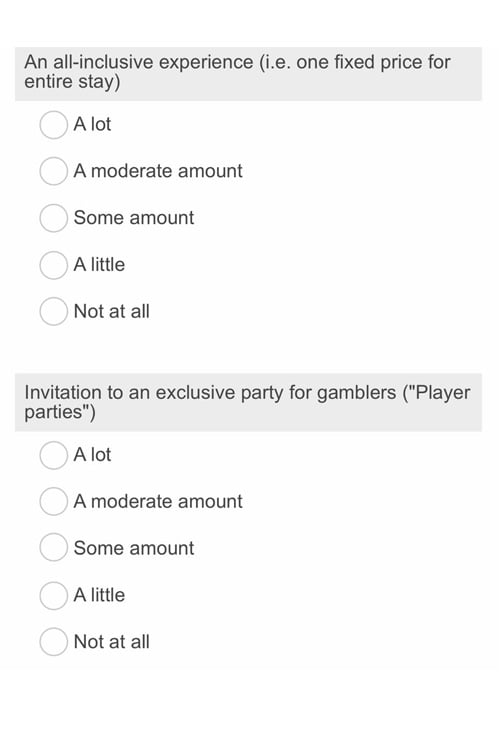Pick 'Some amount' under Player parties question

pyautogui.click(x=53, y=548)
